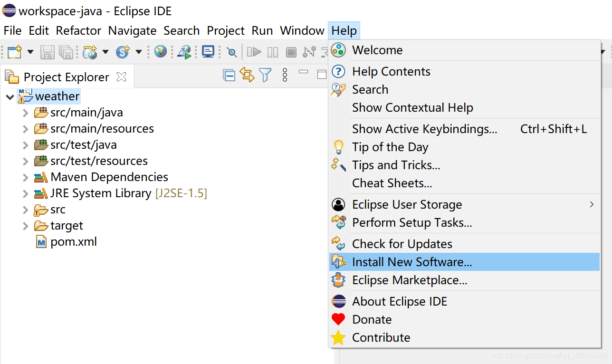
Task: Toggle Link with Editor arrows icon
Action: click(247, 75)
